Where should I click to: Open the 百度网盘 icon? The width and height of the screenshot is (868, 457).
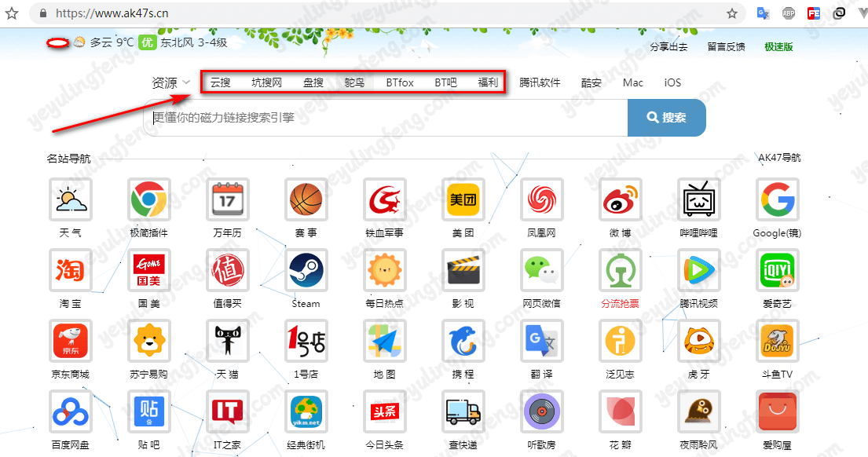[x=70, y=411]
